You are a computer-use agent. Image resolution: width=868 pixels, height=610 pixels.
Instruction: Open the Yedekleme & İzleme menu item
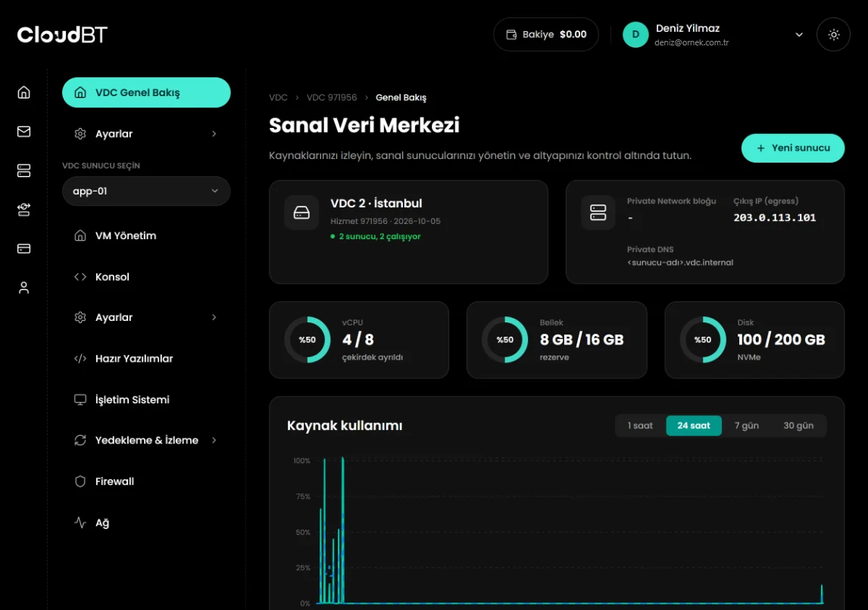(146, 440)
